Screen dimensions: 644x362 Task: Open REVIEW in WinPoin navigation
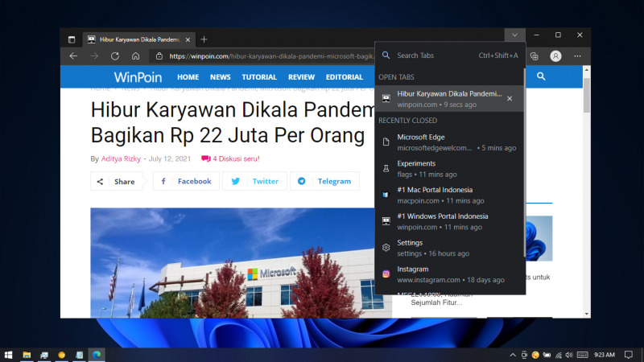[x=301, y=76]
